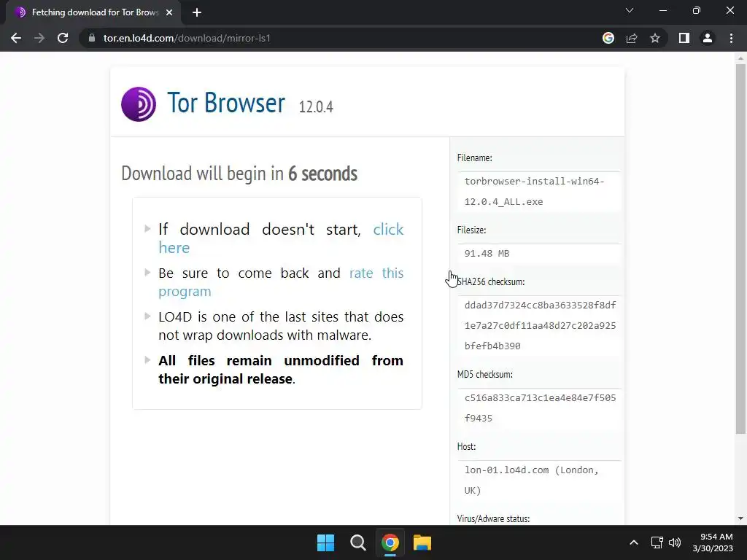Viewport: 747px width, 560px height.
Task: Open the clock showing 9:54 AM
Action: pyautogui.click(x=713, y=542)
